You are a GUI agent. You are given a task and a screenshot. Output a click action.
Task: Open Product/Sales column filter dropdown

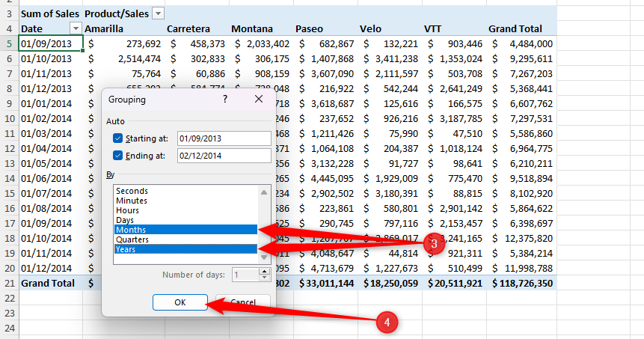[x=158, y=13]
